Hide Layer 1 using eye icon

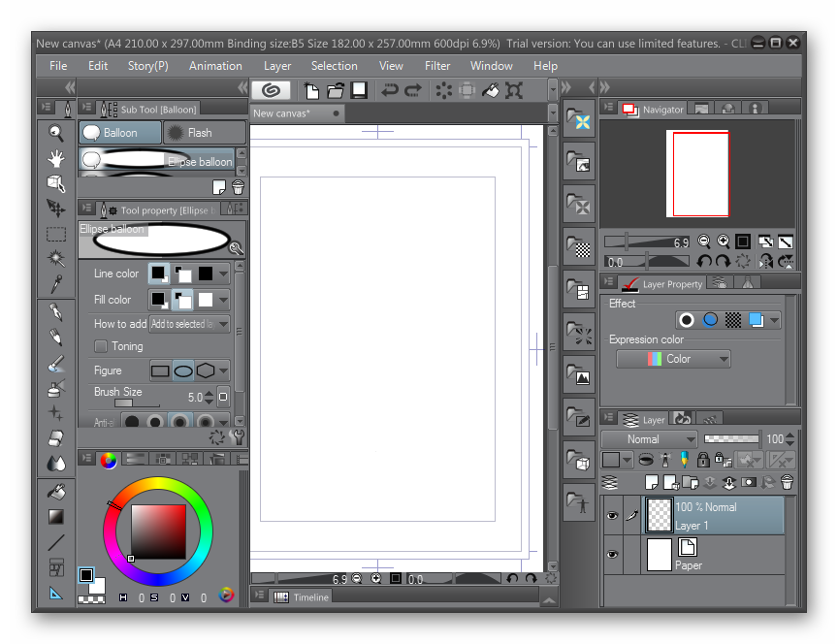[x=612, y=515]
